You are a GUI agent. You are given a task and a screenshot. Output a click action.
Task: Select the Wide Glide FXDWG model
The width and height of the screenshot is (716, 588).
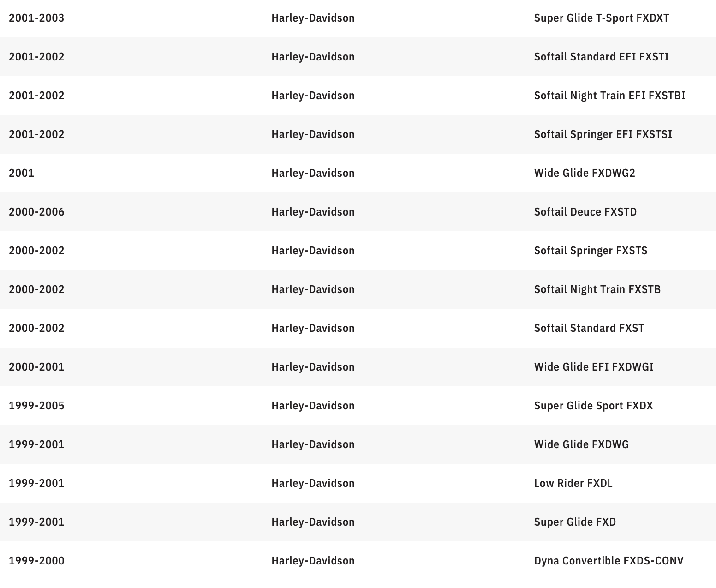(581, 444)
